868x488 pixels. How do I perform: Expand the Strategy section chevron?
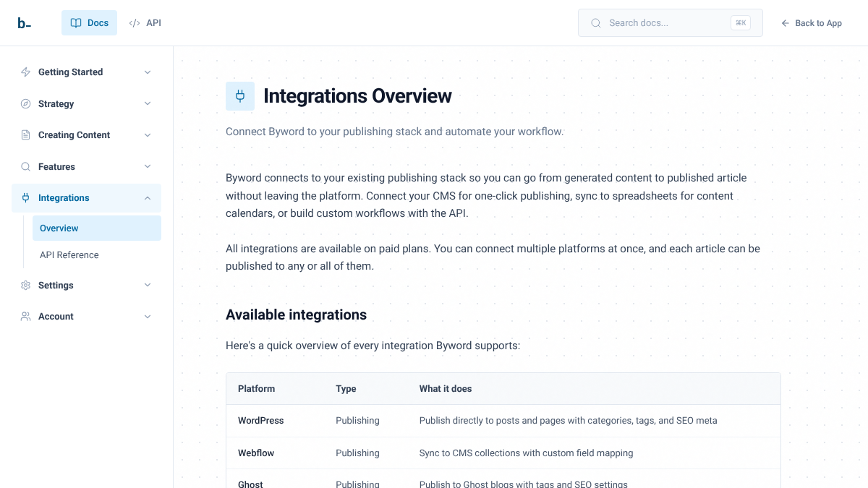pyautogui.click(x=148, y=103)
